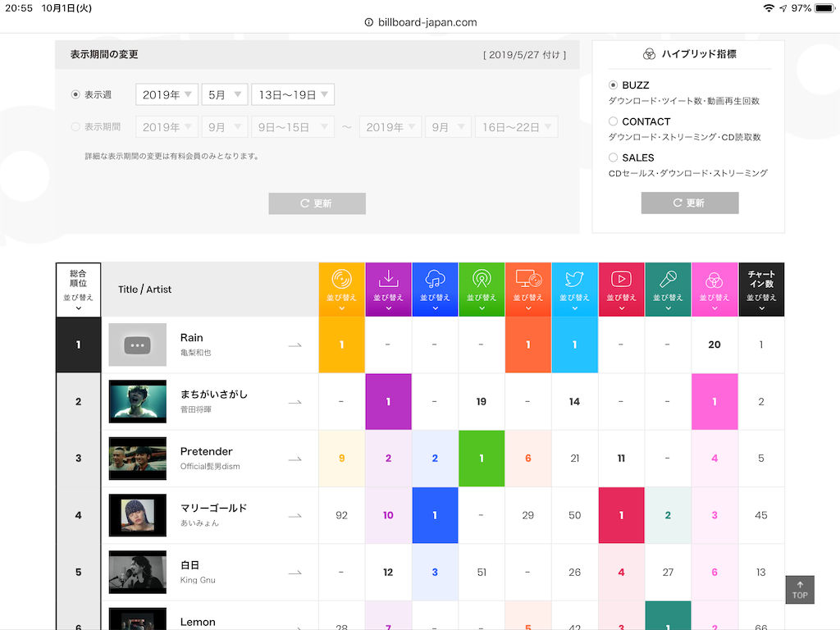The image size is (840, 630).
Task: Click the Wi-Fi status icon
Action: pyautogui.click(x=769, y=8)
